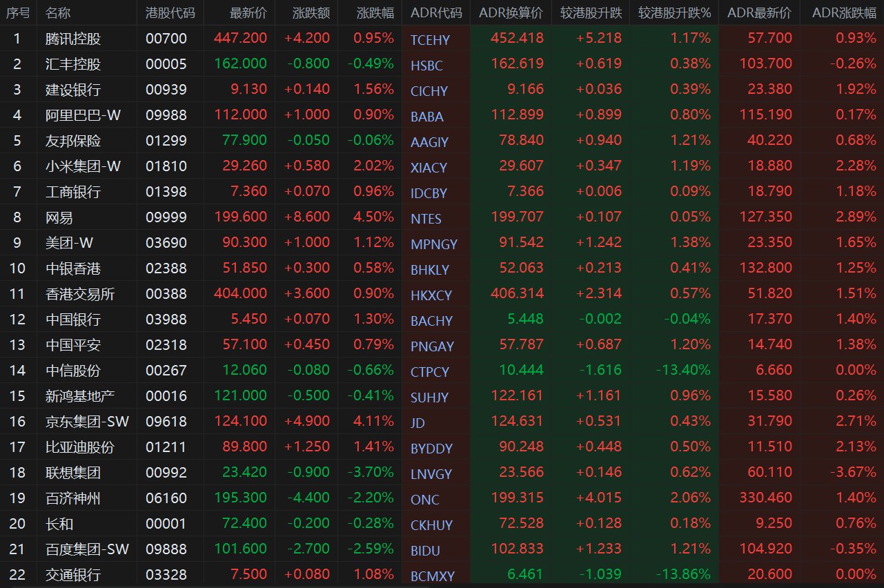Click the 港股代码 column header
The width and height of the screenshot is (884, 588).
click(x=170, y=12)
